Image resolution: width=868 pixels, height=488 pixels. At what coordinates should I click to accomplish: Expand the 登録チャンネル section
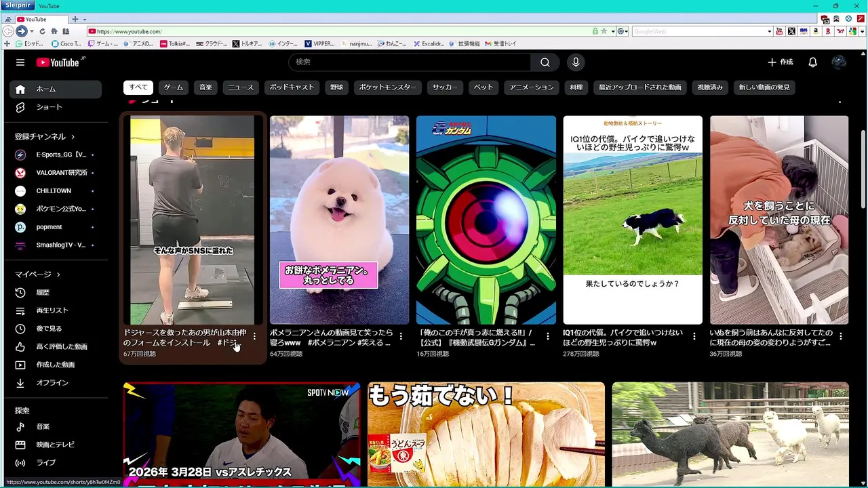tap(45, 136)
